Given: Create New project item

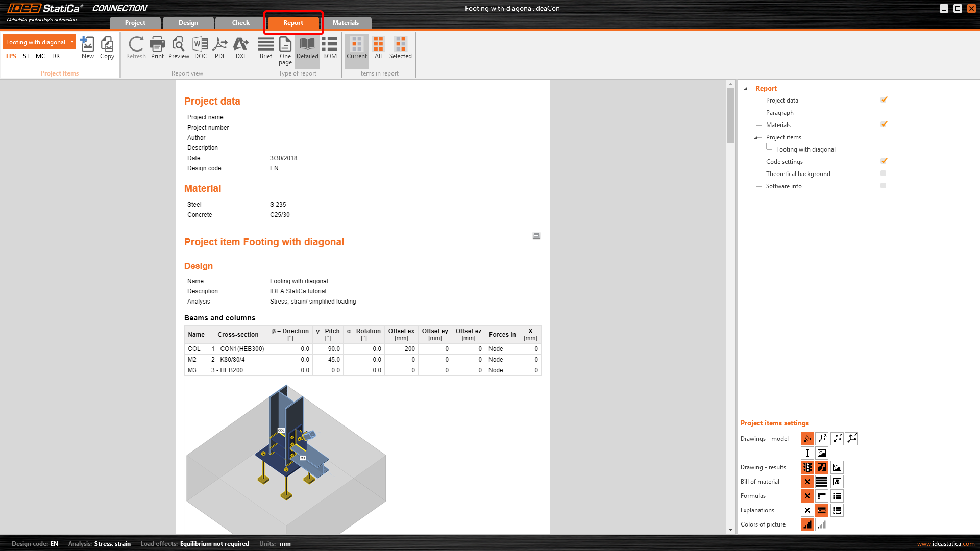Looking at the screenshot, I should tap(88, 48).
